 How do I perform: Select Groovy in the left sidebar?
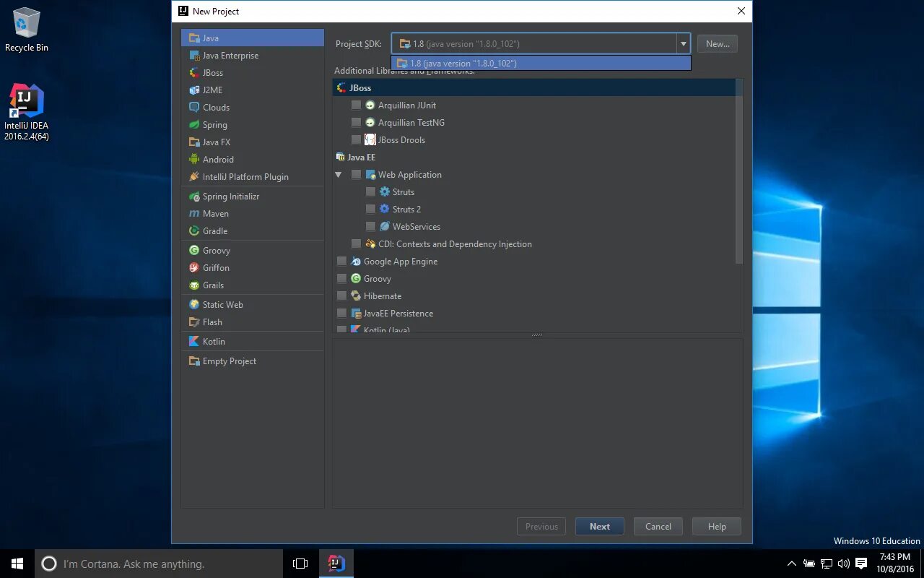(253, 250)
